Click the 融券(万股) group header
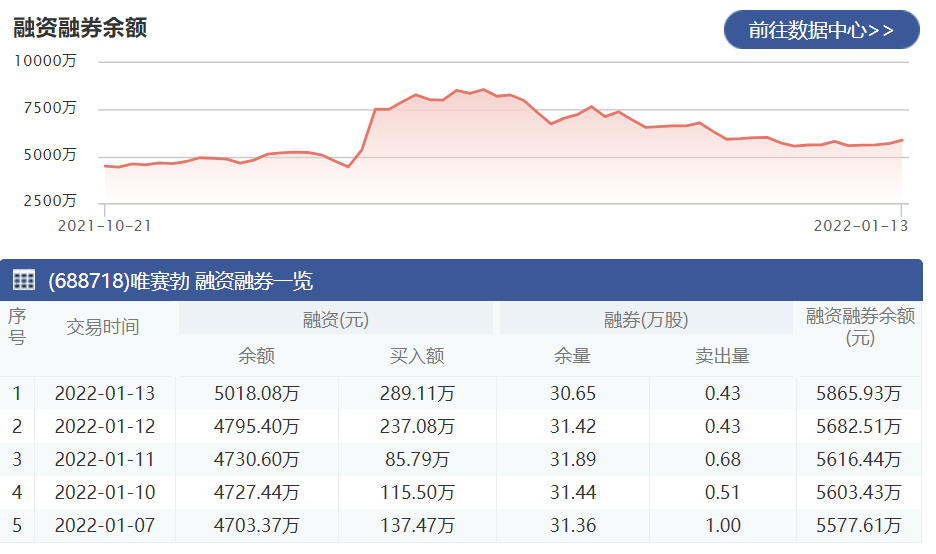Screen dimensions: 936x554 click(x=646, y=320)
